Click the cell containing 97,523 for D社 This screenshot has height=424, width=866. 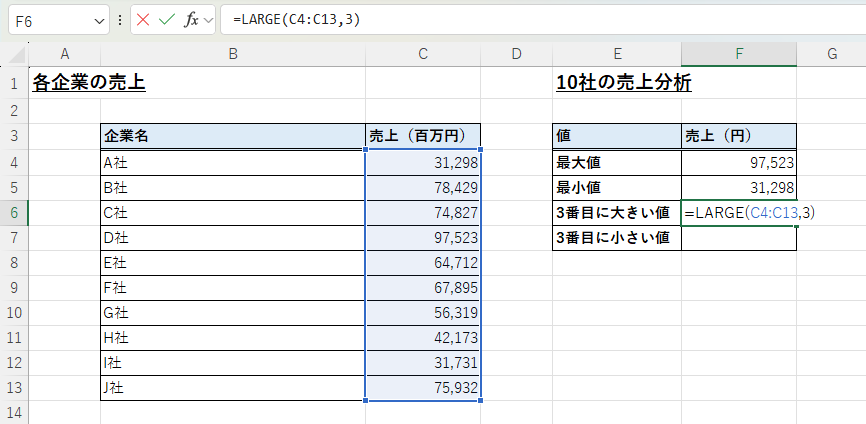(423, 238)
